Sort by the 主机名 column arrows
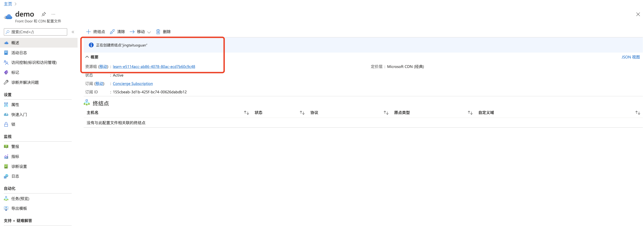This screenshot has height=227, width=644. point(246,113)
